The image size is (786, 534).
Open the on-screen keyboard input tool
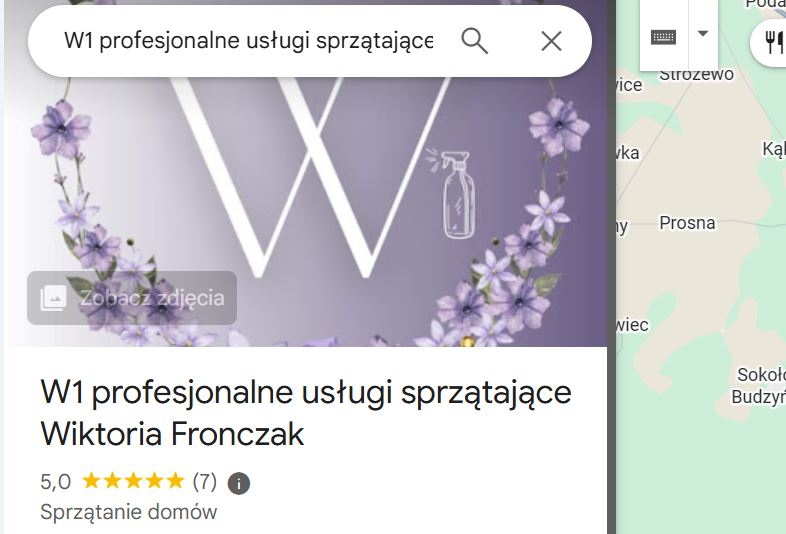pos(664,37)
